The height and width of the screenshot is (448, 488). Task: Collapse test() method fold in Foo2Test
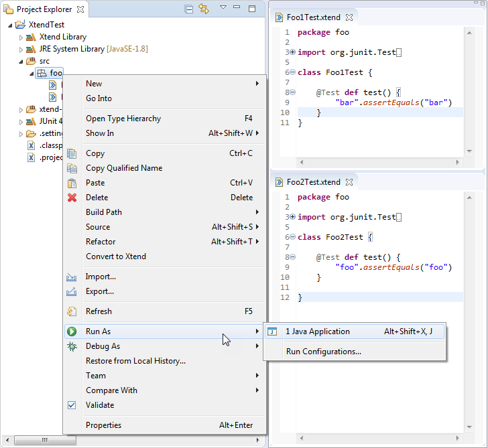[292, 257]
